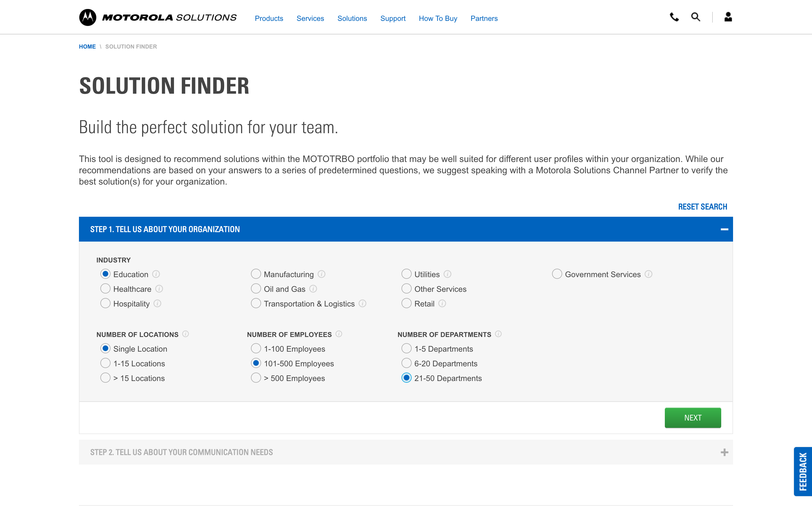Show info icon beside Utilities

(x=447, y=274)
